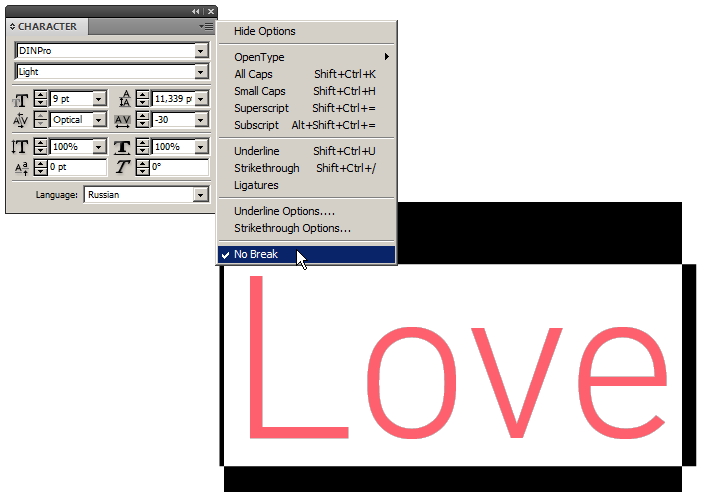Viewport: 707px width, 503px height.
Task: Open the Character panel flyout menu icon
Action: pos(207,27)
